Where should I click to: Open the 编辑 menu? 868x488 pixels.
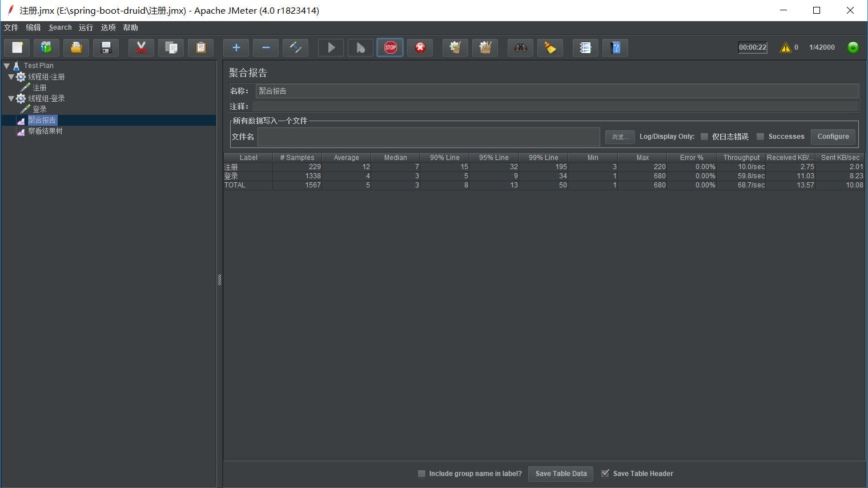point(34,27)
